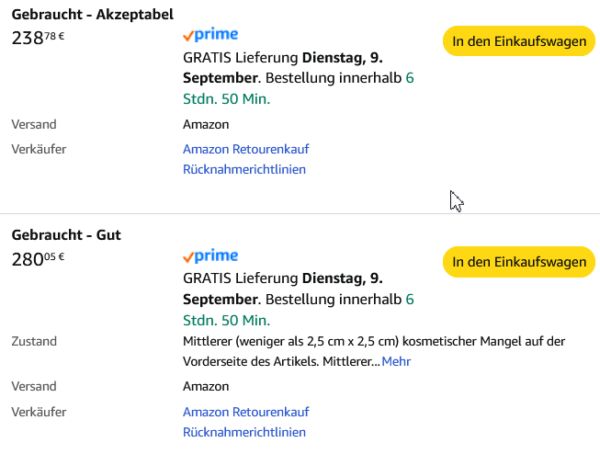This screenshot has height=454, width=600.
Task: Click the 280,05 € price
Action: [x=37, y=259]
